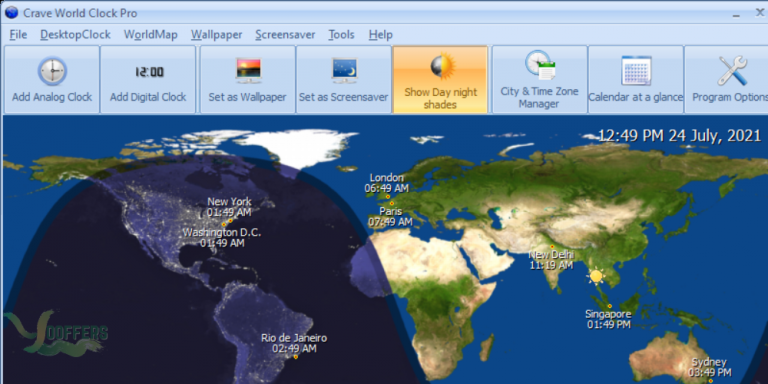Click the sun marker on the map
Viewport: 768px width, 384px height.
596,276
